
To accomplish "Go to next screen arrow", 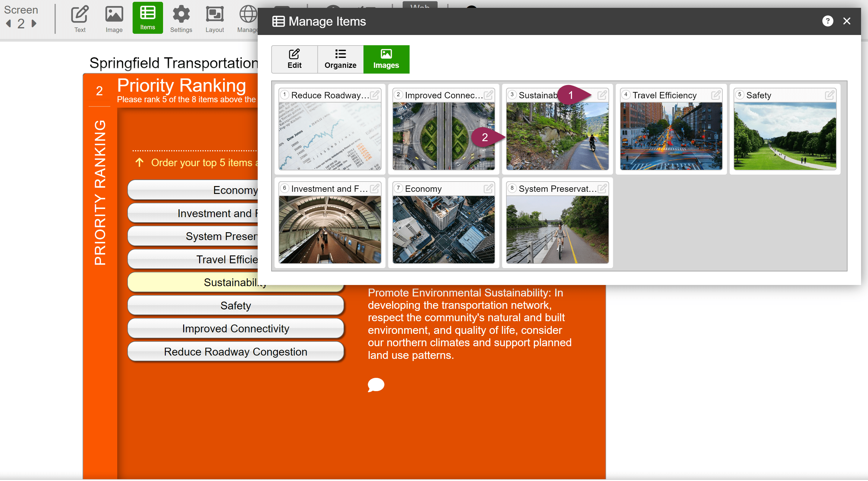I will point(34,24).
